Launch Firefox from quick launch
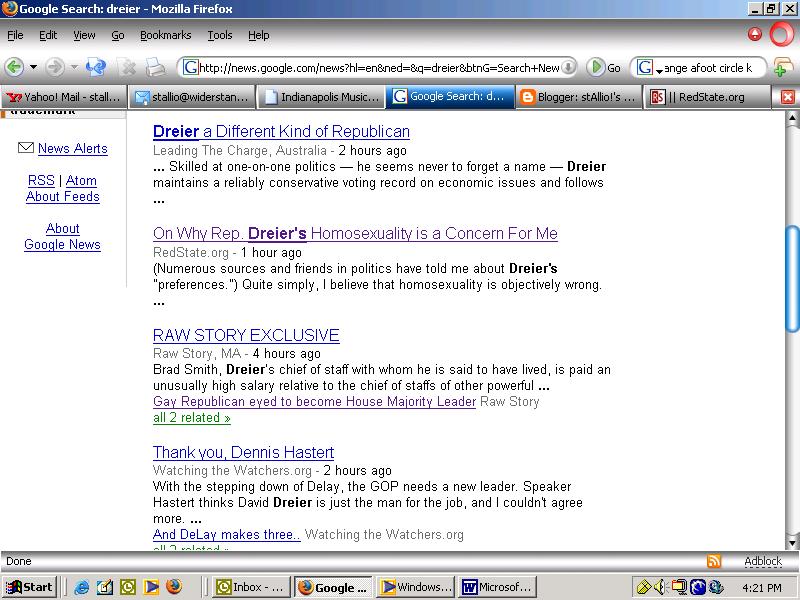This screenshot has height=600, width=800. (174, 587)
